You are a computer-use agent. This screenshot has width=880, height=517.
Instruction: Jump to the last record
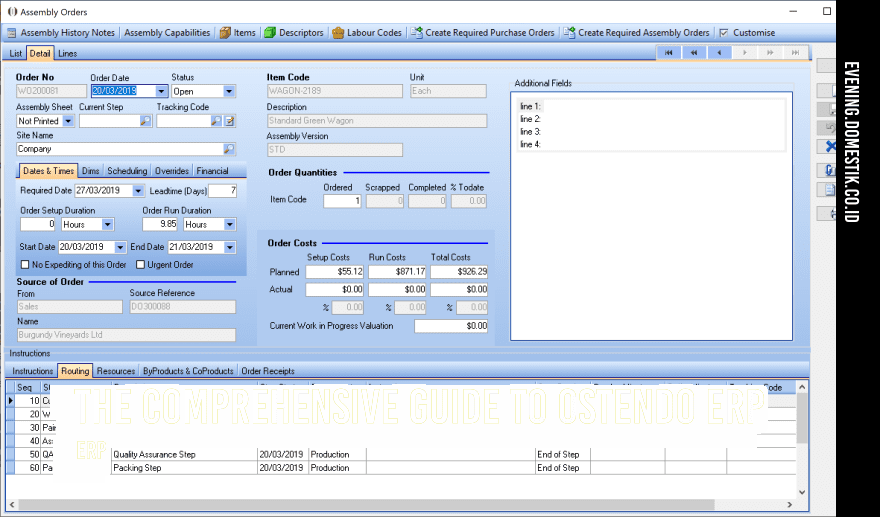[795, 52]
